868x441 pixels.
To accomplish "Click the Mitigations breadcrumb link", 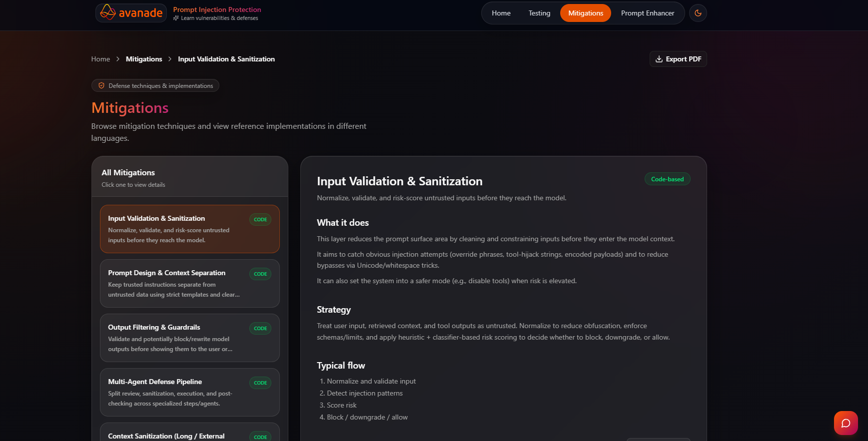I will (x=144, y=59).
